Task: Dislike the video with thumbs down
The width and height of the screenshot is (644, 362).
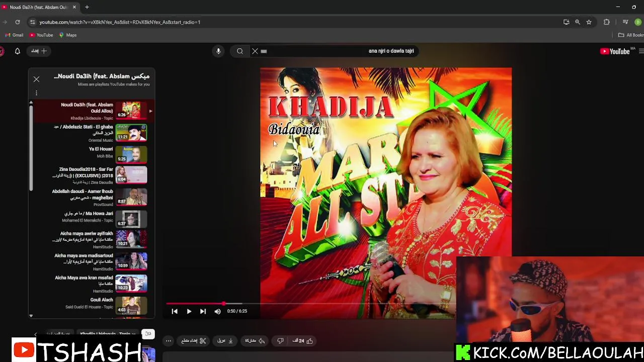Action: 280,340
